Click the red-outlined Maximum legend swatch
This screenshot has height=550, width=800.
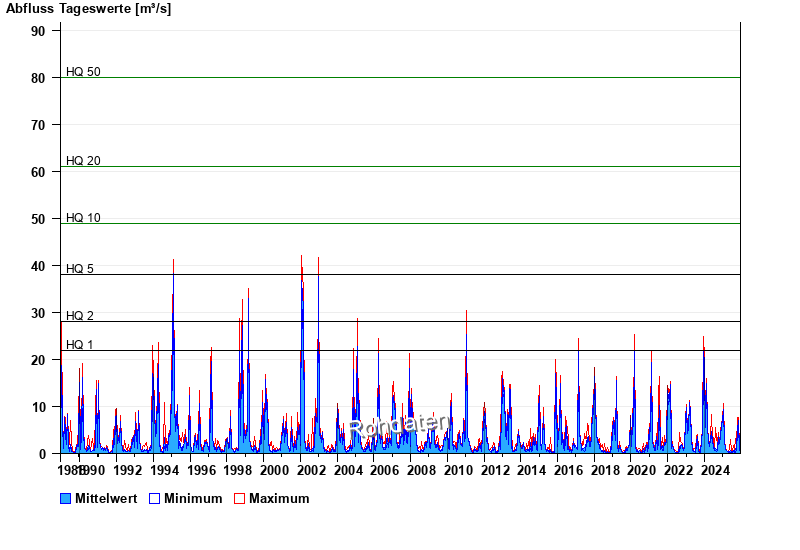pos(239,498)
